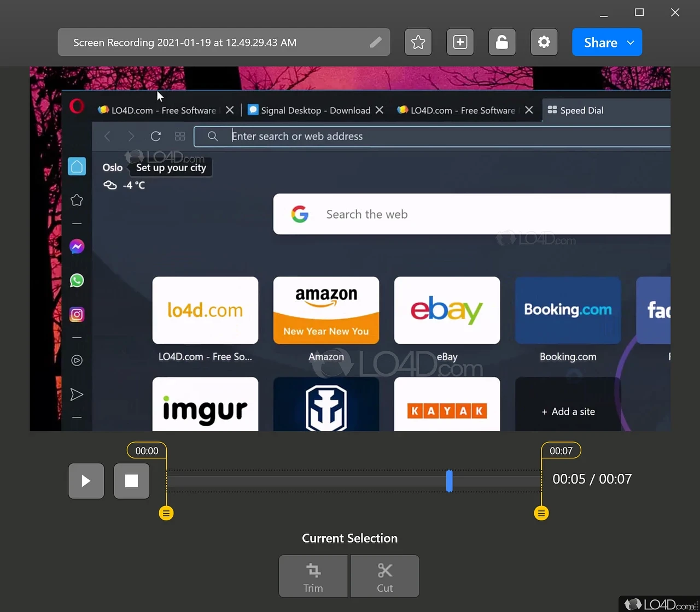Screen dimensions: 700x612
Task: Click the 00:05 / 00:07 playback time
Action: pos(592,479)
